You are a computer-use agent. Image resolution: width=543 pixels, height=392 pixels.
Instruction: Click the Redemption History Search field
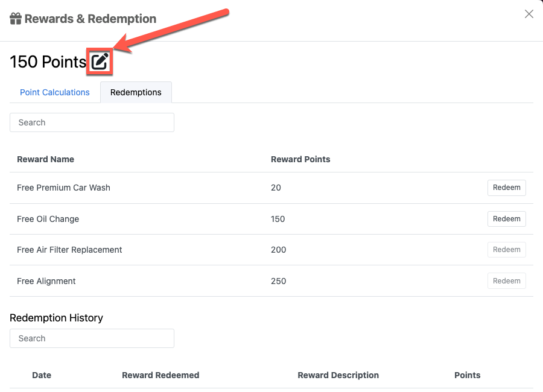[x=92, y=338]
